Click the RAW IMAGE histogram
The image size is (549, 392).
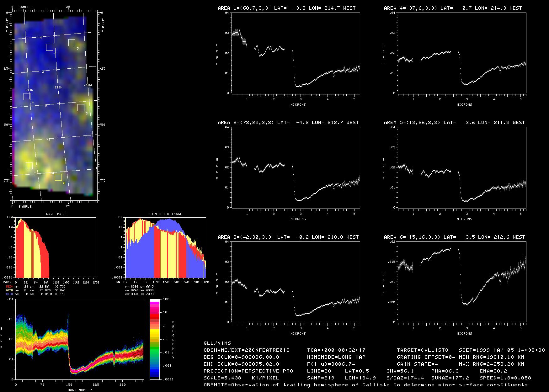[56, 247]
